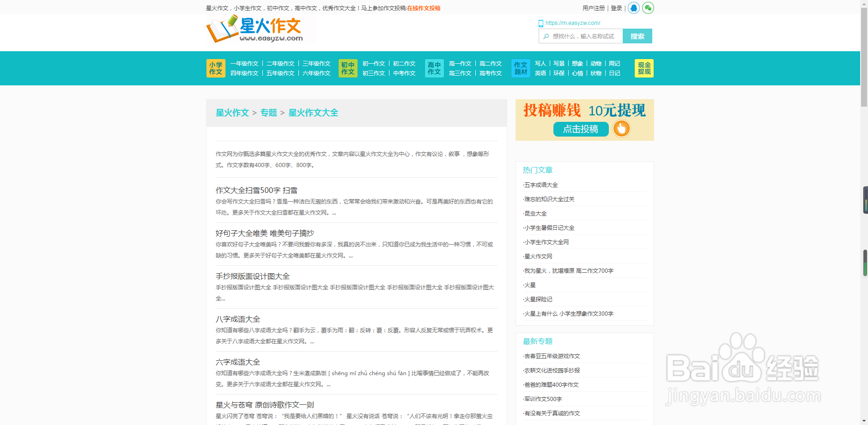Click the 在线作文投稿 link at the top
The width and height of the screenshot is (868, 425).
click(x=423, y=8)
